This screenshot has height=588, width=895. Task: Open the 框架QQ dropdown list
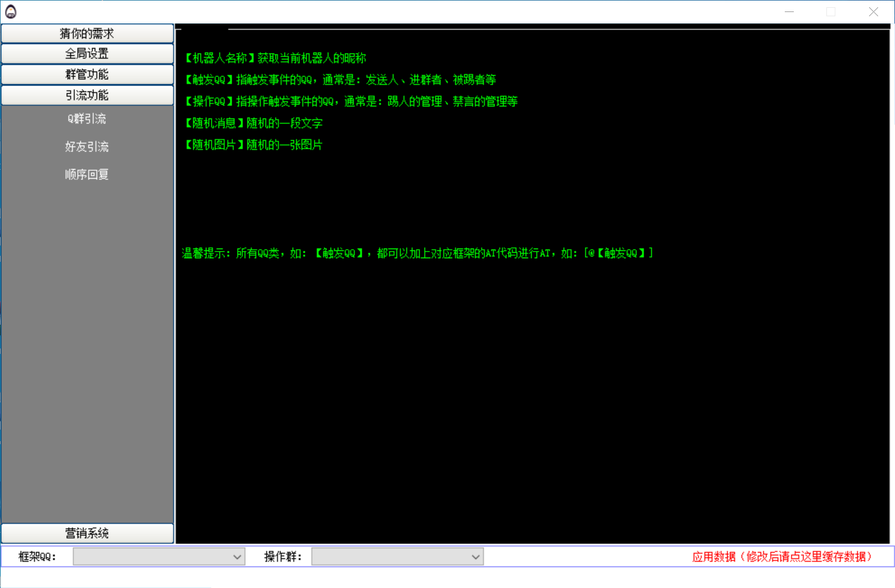click(x=159, y=557)
